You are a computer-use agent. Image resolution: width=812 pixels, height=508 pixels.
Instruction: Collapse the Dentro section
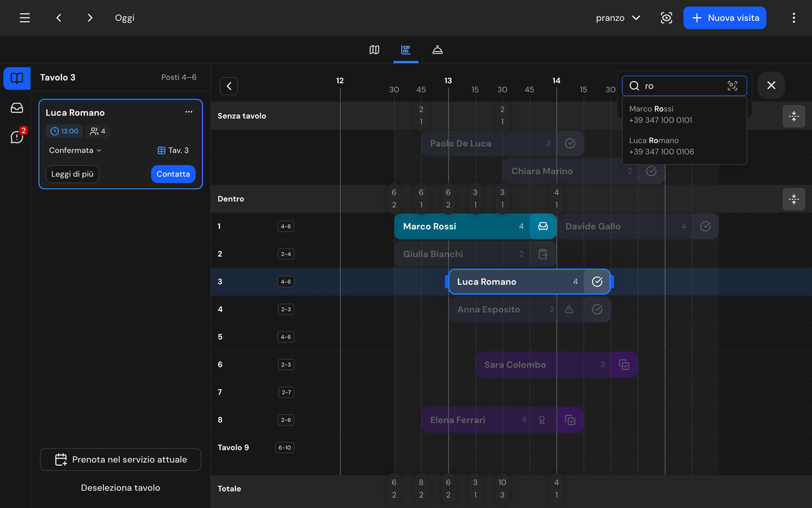794,199
